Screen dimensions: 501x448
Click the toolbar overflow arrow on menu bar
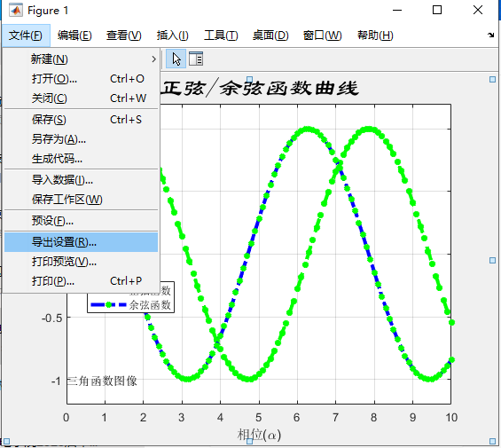(490, 35)
